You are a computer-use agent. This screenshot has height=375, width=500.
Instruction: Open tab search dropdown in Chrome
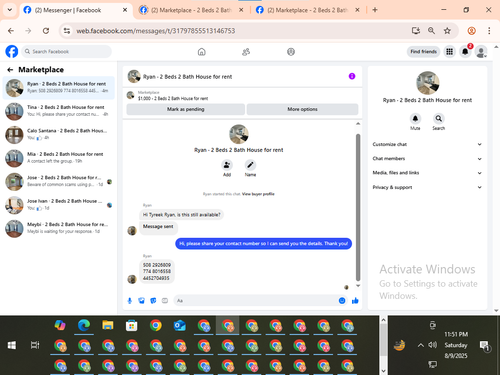10,10
